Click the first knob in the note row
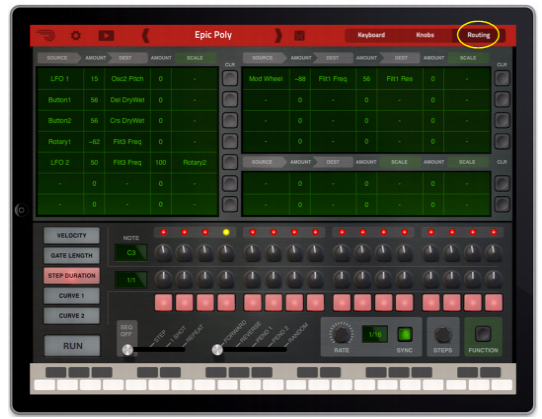This screenshot has height=419, width=542. [163, 253]
